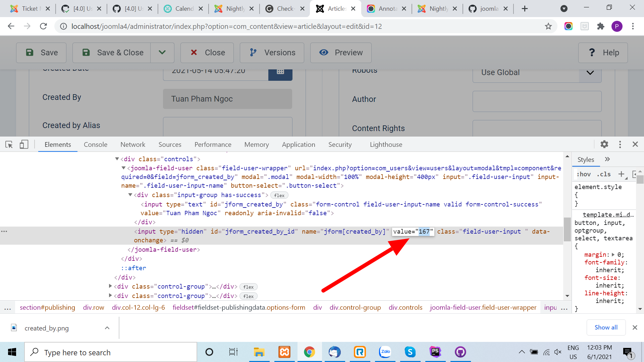Reload the current page

[x=43, y=26]
